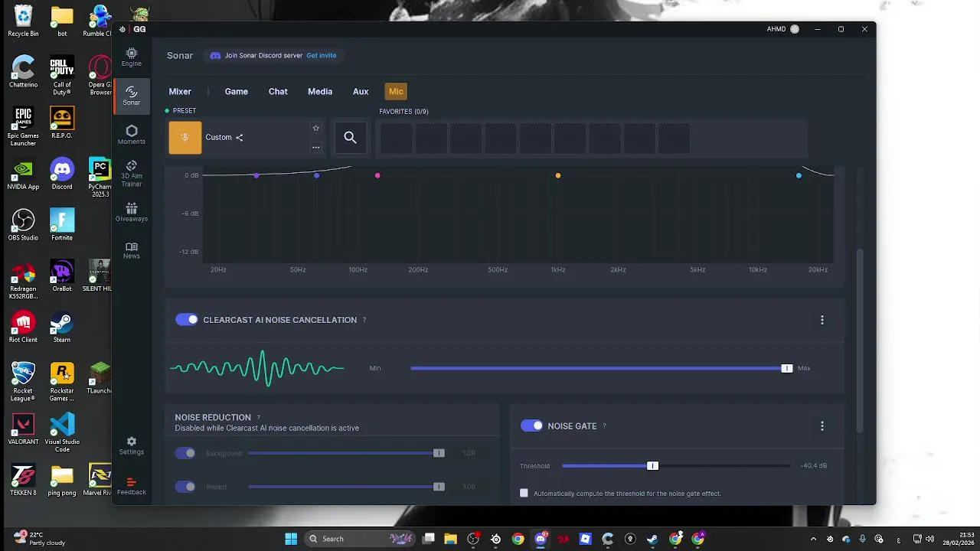
Task: Open the NVIDIA App desktop icon
Action: tap(23, 174)
